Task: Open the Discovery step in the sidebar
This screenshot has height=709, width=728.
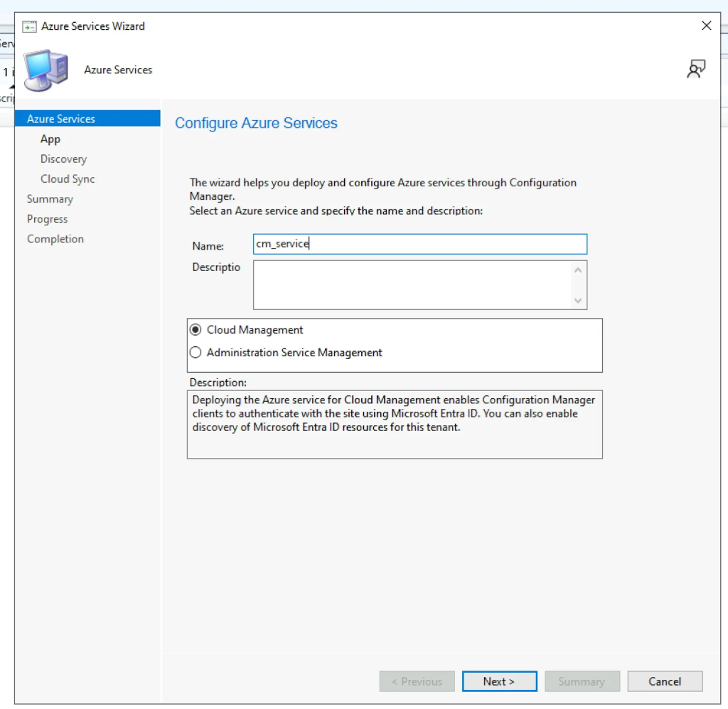Action: click(63, 159)
